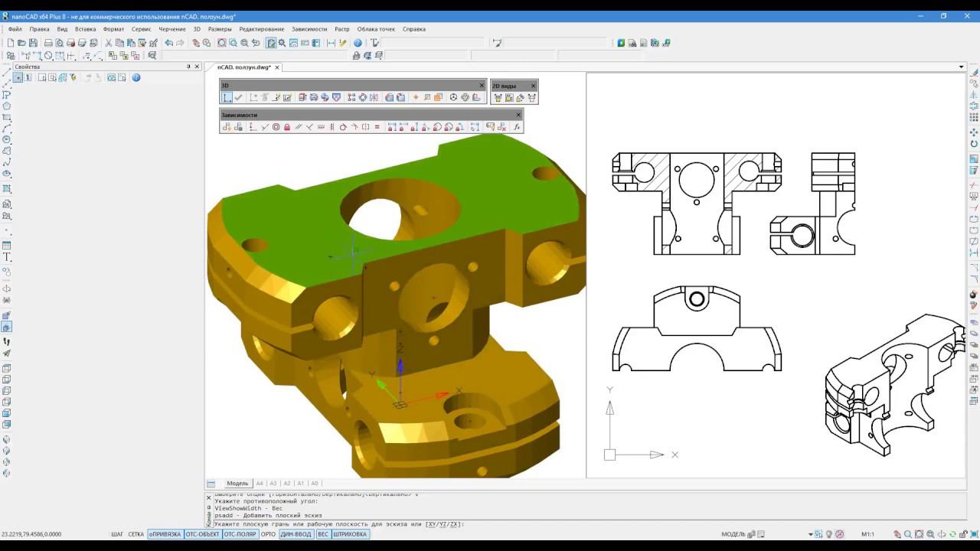Viewport: 980px width, 551px height.
Task: Click the extrude icon in 3D toolbar
Action: point(302,97)
